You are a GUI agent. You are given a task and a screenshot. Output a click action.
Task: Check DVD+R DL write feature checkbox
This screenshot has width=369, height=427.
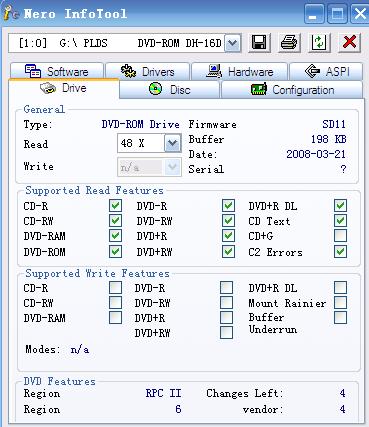click(340, 288)
